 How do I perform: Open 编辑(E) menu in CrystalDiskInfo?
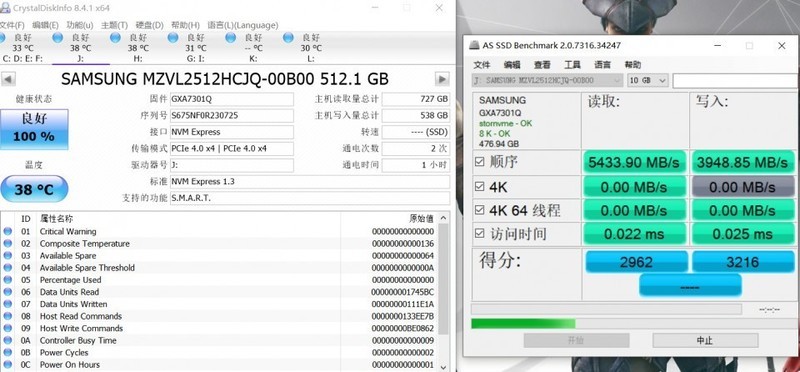click(45, 25)
